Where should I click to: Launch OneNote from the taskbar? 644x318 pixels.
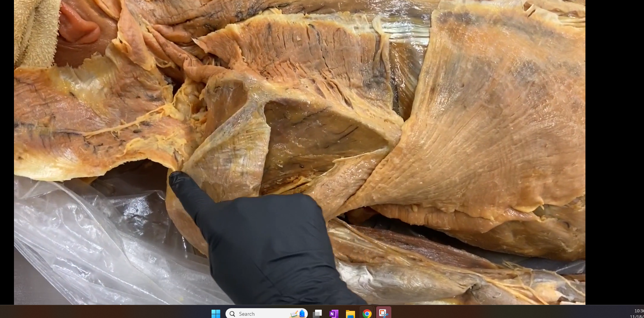(334, 313)
